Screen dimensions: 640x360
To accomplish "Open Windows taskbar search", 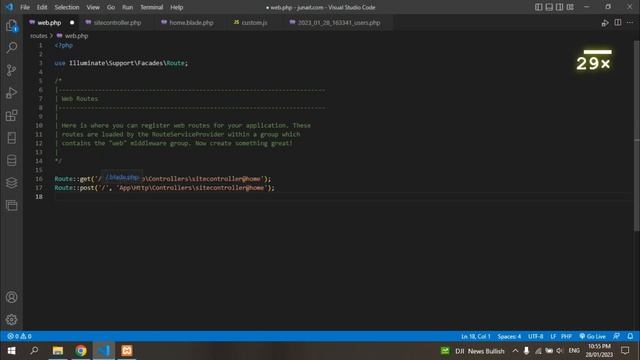I will tap(34, 351).
